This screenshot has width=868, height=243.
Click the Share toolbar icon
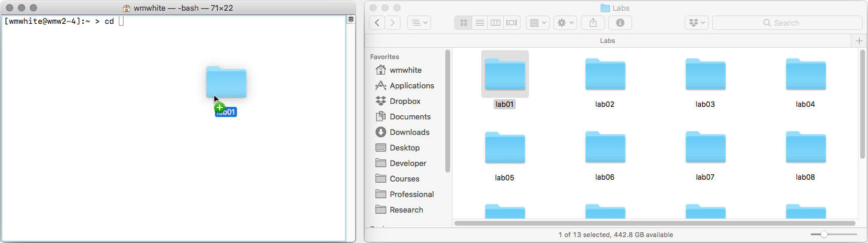point(593,23)
